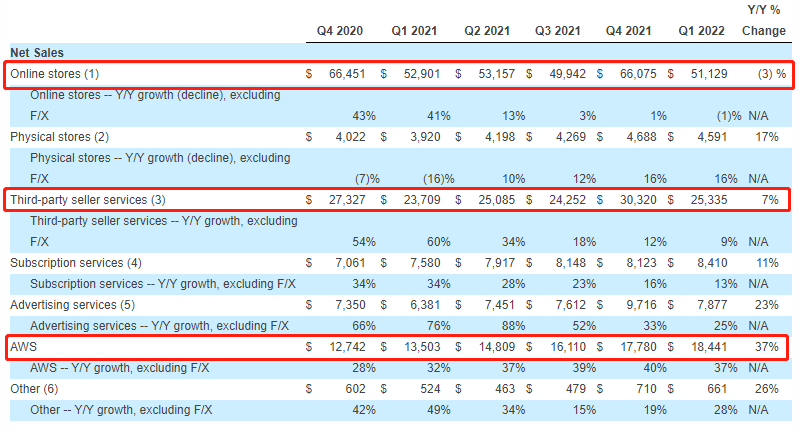
Task: Click the AWS row label
Action: (x=23, y=346)
